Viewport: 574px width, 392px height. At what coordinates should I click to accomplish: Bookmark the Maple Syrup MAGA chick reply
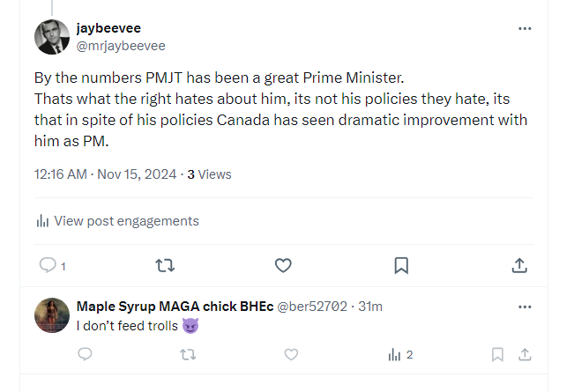pyautogui.click(x=497, y=354)
